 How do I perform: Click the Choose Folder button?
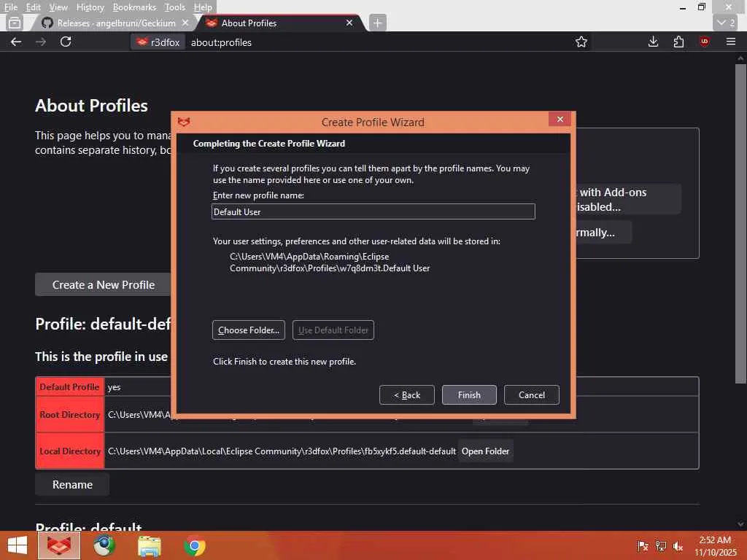[x=249, y=330]
